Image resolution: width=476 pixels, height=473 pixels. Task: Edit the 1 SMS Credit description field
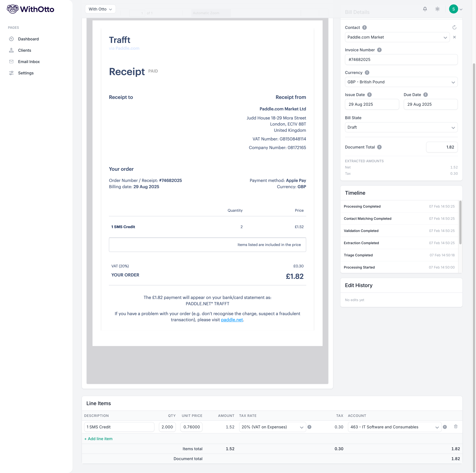coord(119,427)
